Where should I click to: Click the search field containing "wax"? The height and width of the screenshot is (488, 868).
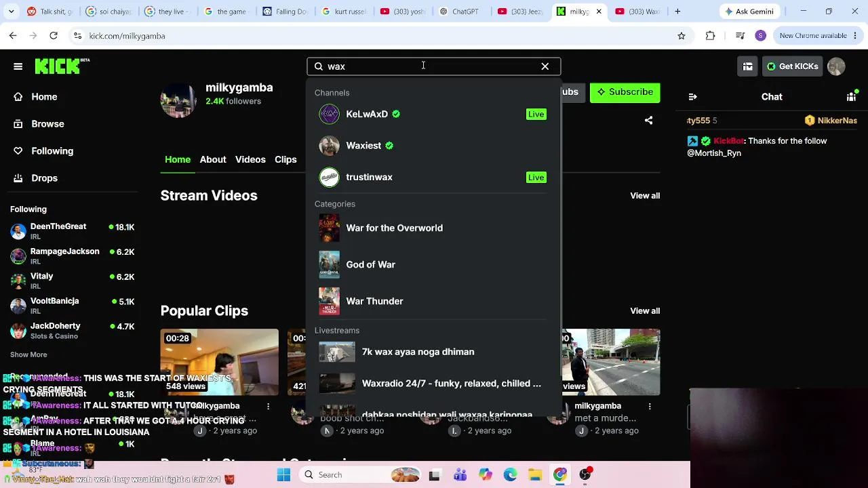(434, 66)
